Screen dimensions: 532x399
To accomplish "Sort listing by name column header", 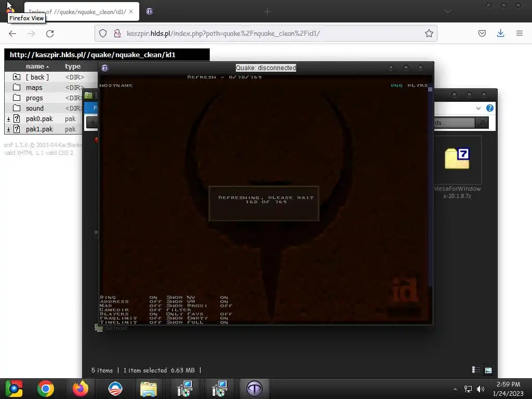I will click(37, 66).
